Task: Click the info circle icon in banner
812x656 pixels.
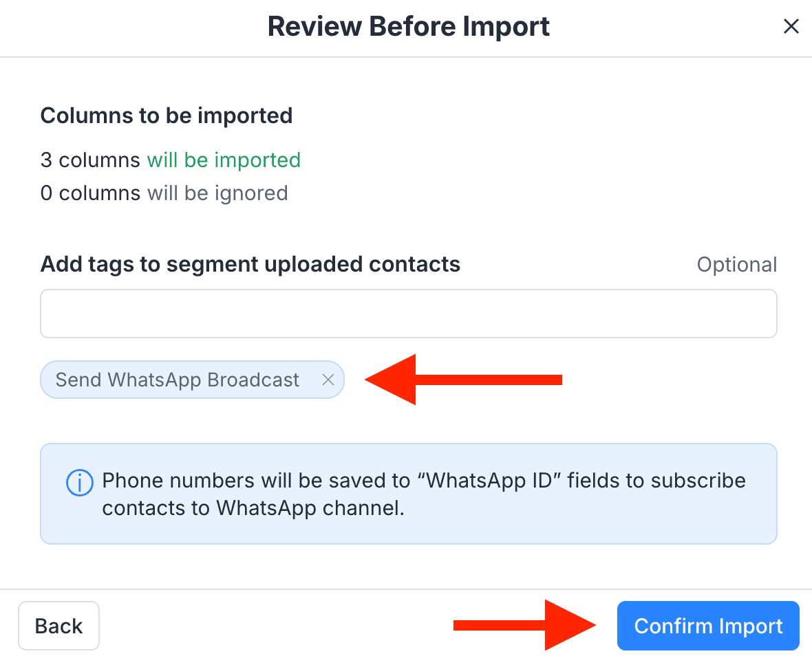Action: coord(79,483)
